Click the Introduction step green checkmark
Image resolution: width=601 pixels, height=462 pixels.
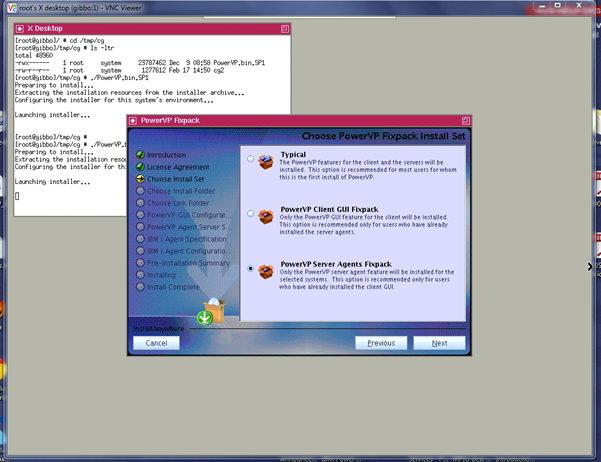point(140,155)
